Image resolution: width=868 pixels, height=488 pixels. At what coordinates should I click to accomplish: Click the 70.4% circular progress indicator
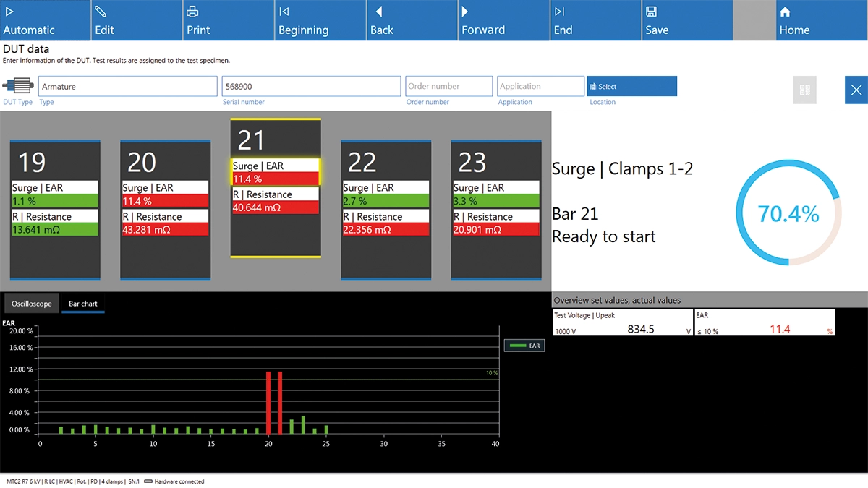pos(788,214)
